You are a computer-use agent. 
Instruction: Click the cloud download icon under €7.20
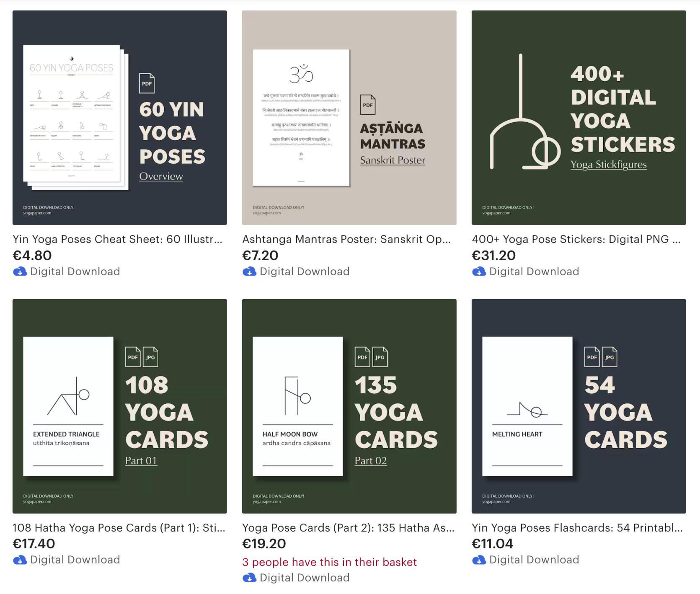(x=250, y=272)
